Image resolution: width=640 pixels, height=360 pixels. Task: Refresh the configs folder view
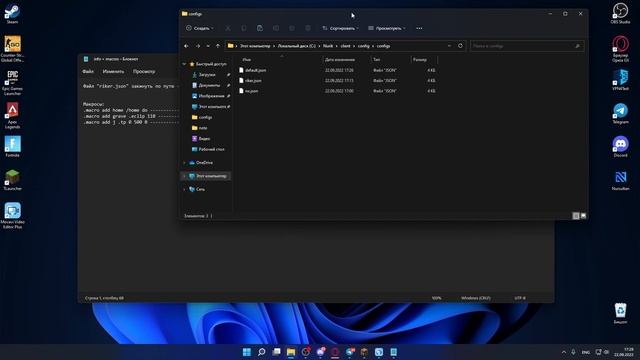pyautogui.click(x=460, y=46)
